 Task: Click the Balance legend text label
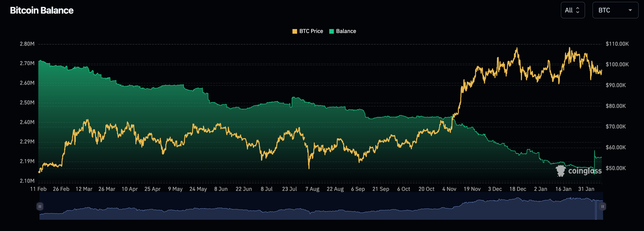(x=346, y=31)
